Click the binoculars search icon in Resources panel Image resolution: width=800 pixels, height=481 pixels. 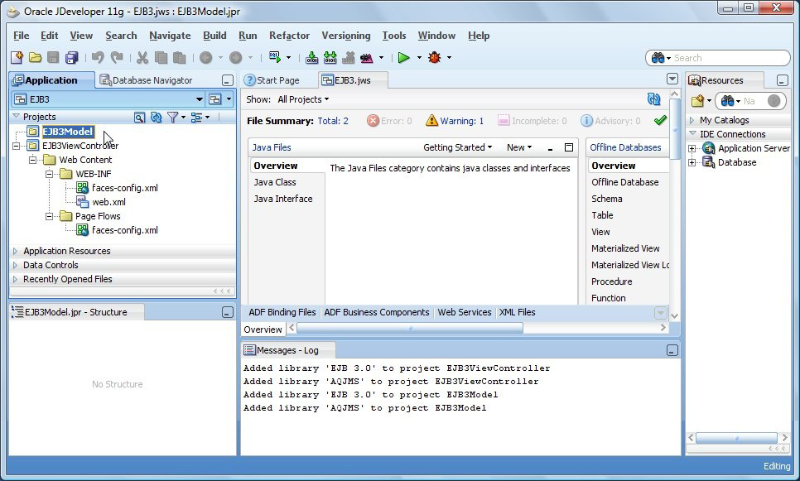(x=728, y=101)
